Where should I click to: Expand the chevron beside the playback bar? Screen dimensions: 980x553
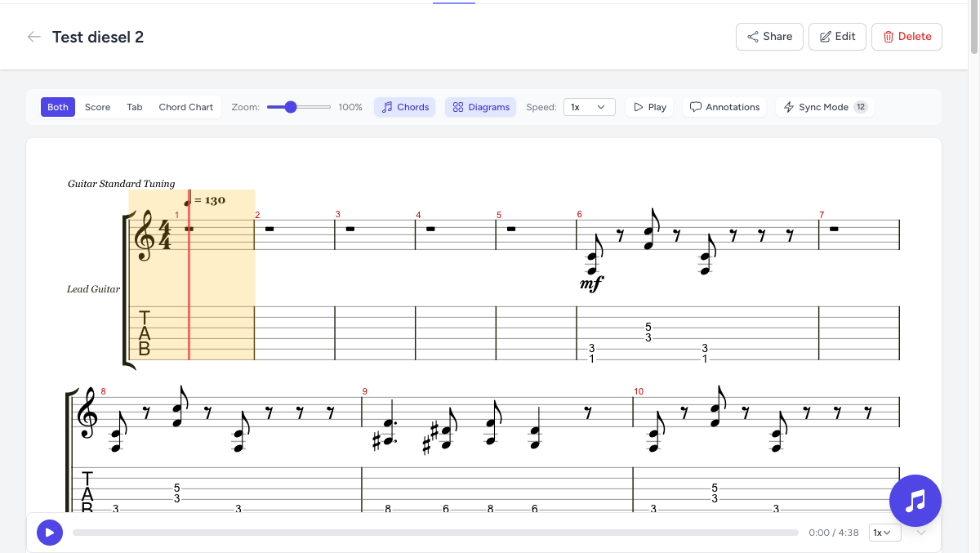pos(921,532)
